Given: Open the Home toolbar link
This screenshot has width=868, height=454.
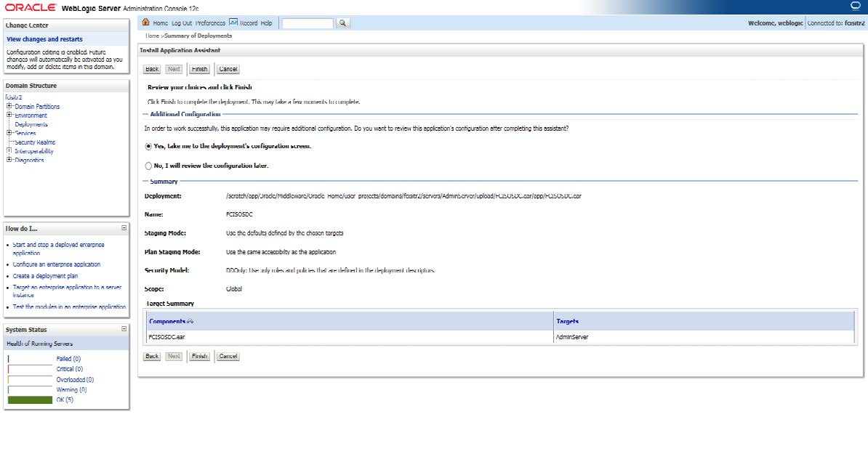Looking at the screenshot, I should click(160, 23).
